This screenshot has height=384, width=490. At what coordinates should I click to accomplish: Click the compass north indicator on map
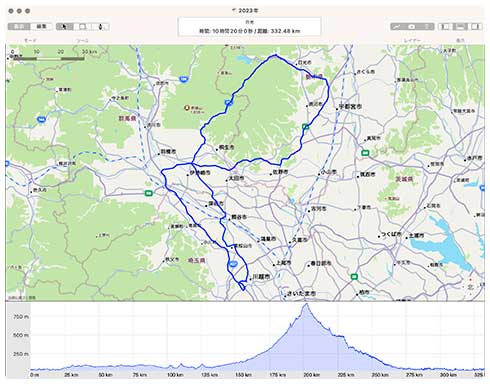coord(470,286)
